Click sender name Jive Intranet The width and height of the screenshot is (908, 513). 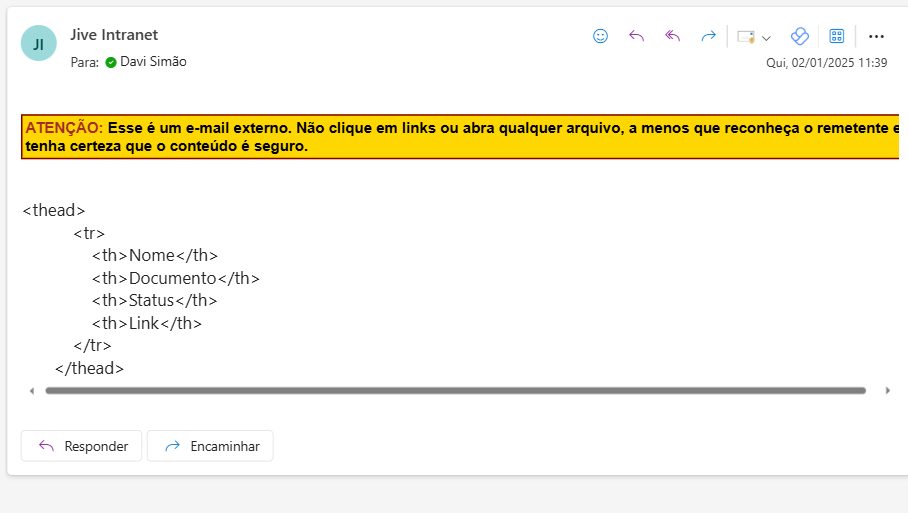(x=114, y=35)
